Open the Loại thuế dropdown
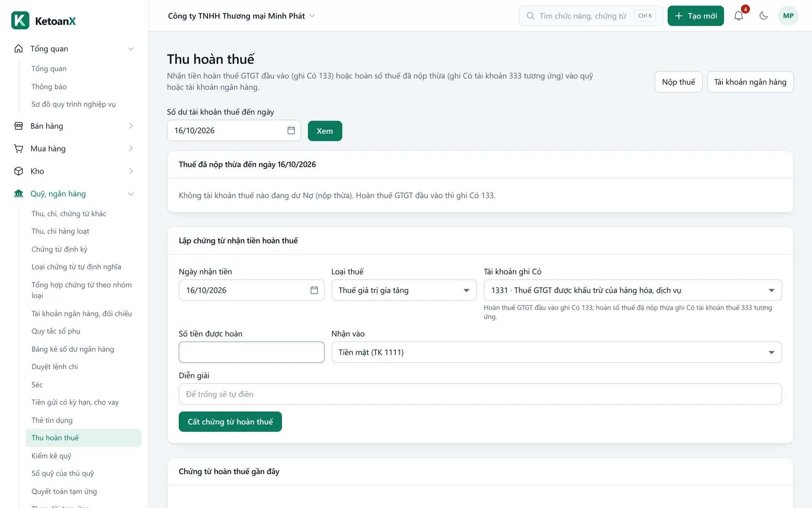 pos(404,290)
